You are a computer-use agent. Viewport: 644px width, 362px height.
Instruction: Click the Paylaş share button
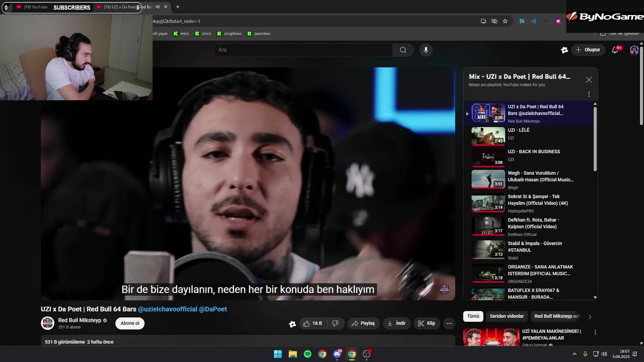point(363,323)
